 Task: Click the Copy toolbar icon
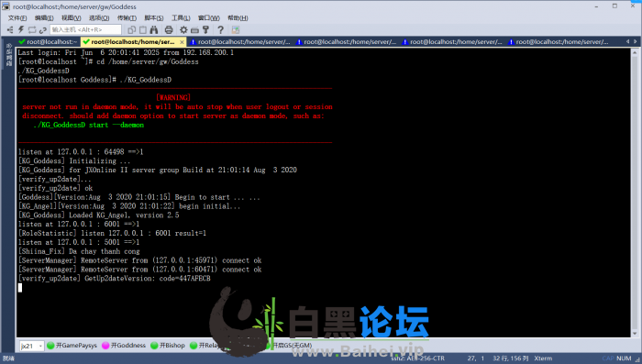[x=131, y=29]
